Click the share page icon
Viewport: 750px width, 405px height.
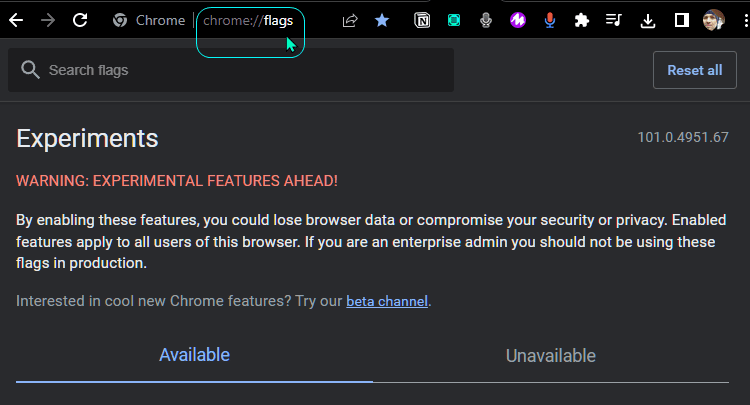point(350,21)
